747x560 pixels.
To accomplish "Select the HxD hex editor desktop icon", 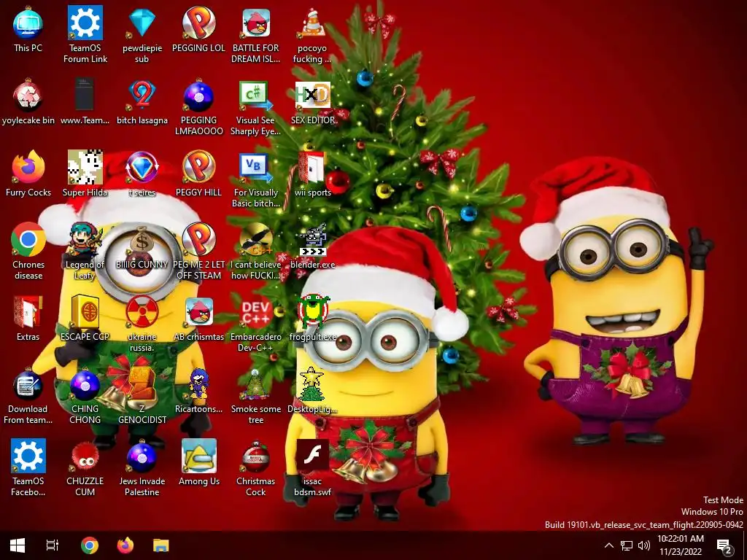I will click(x=312, y=95).
